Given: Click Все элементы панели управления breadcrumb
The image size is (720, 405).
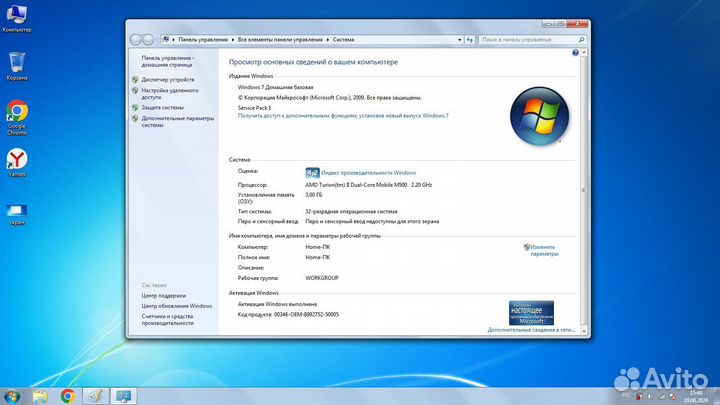Looking at the screenshot, I should [x=280, y=40].
